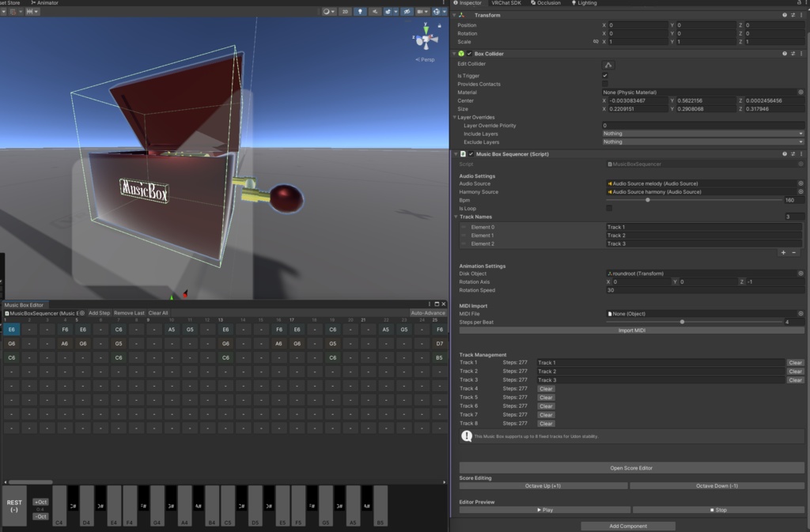The height and width of the screenshot is (532, 810).
Task: Collapse the Transform component
Action: click(455, 16)
